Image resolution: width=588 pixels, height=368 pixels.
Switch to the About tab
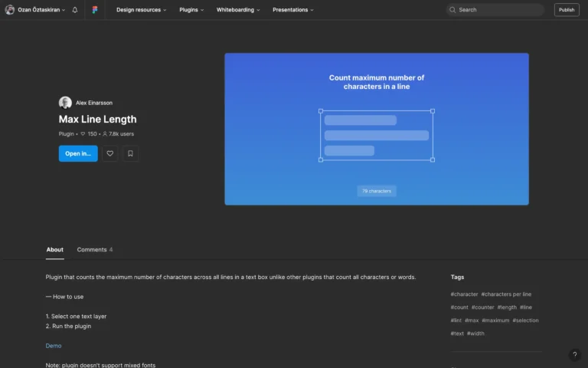tap(55, 250)
